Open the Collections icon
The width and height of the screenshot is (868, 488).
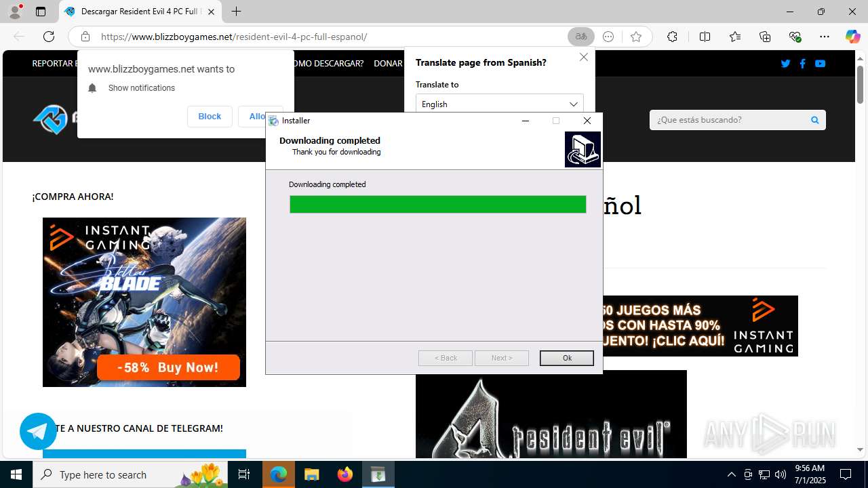click(765, 37)
